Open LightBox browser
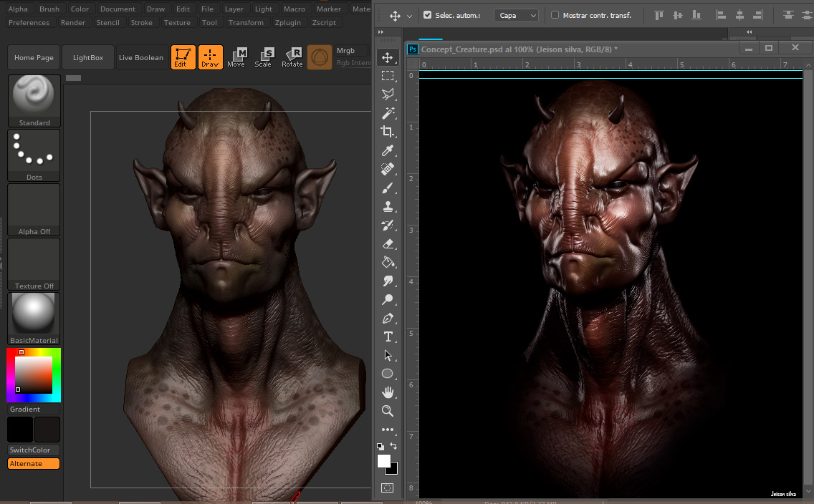This screenshot has height=504, width=814. point(87,57)
